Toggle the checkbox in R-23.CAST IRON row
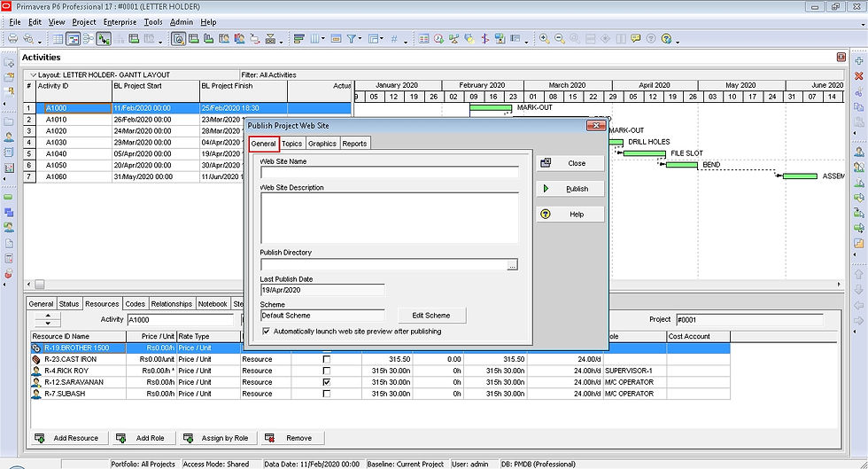Screen dimensions: 868x469 pos(327,359)
